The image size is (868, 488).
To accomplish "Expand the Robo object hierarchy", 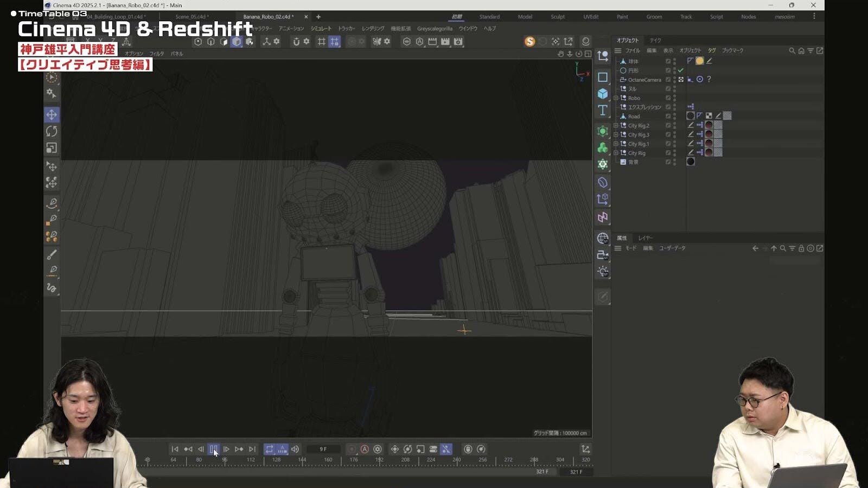I will [x=616, y=98].
